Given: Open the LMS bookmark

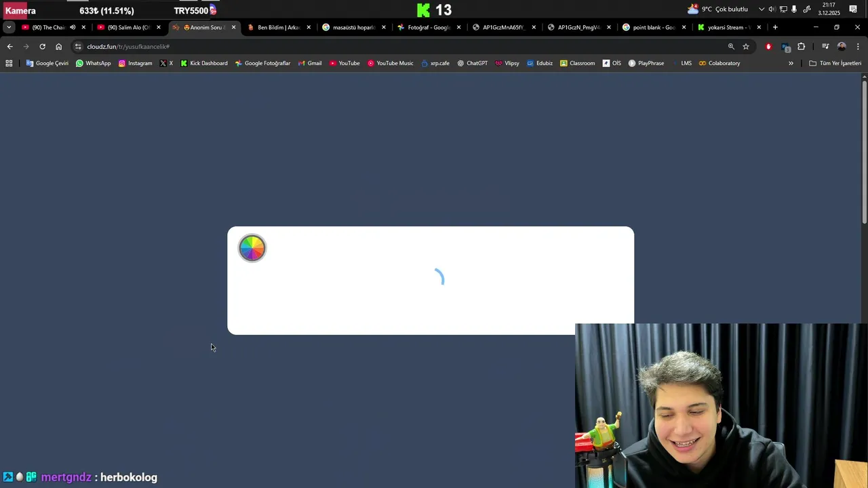Looking at the screenshot, I should click(x=681, y=63).
